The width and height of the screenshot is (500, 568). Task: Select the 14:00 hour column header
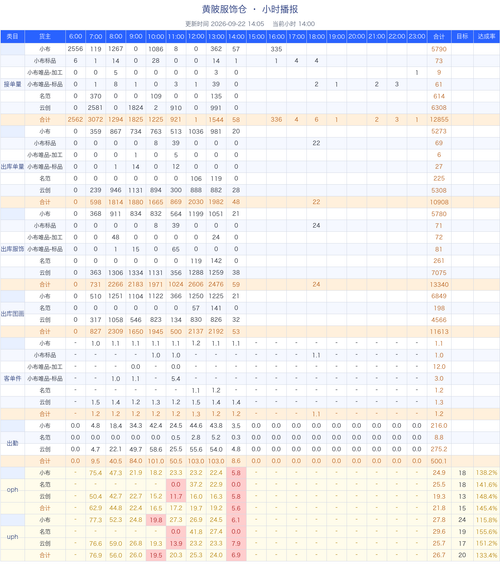click(x=236, y=36)
